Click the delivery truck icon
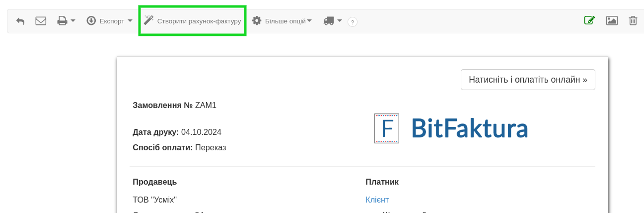The image size is (644, 213). [x=329, y=21]
